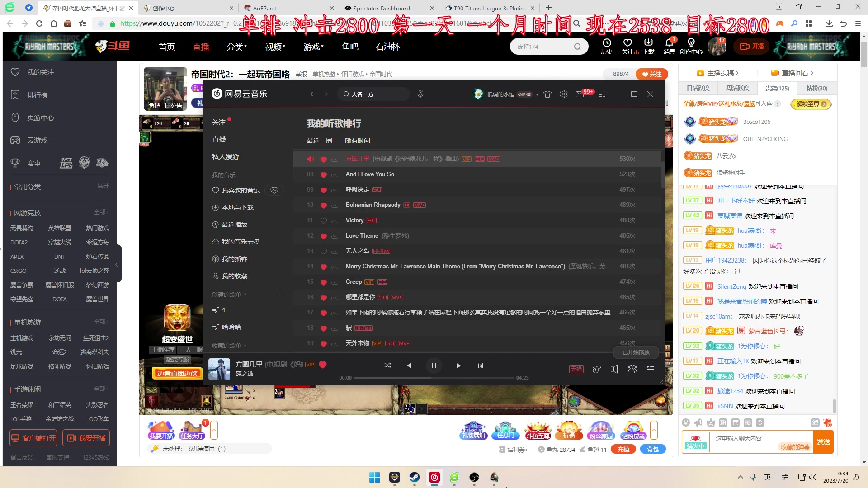
Task: Unlike the song Bohemian Rhapsody
Action: click(323, 205)
